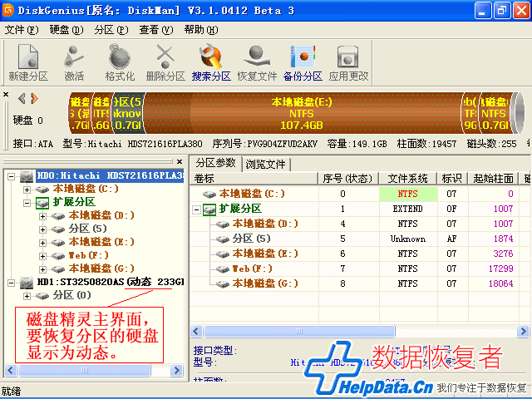The width and height of the screenshot is (532, 399).
Task: Click the Web(F:) row in partition table
Action: [x=360, y=268]
